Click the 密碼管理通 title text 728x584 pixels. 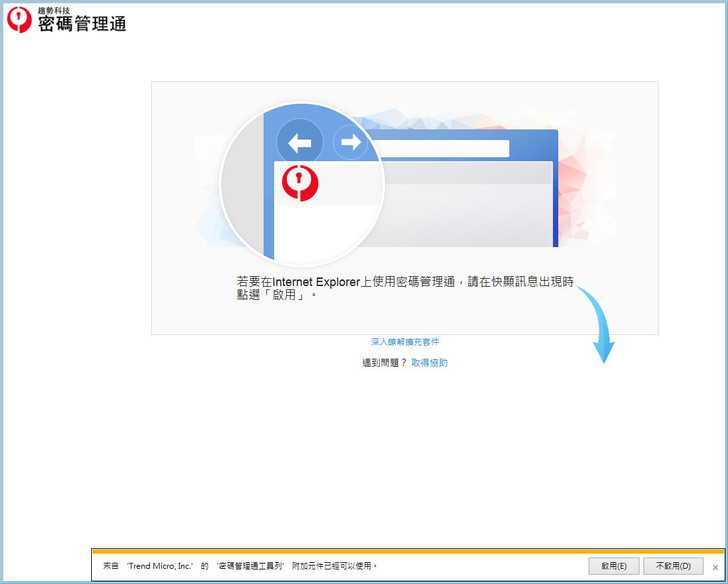pyautogui.click(x=82, y=24)
